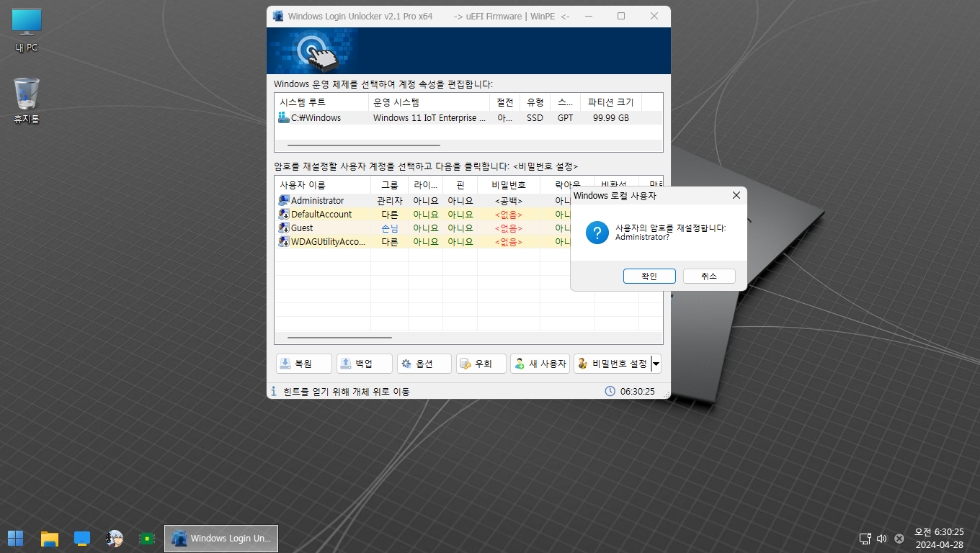Click Windows Login Unlocker taskbar button
Screen dimensions: 980x553
[x=221, y=538]
